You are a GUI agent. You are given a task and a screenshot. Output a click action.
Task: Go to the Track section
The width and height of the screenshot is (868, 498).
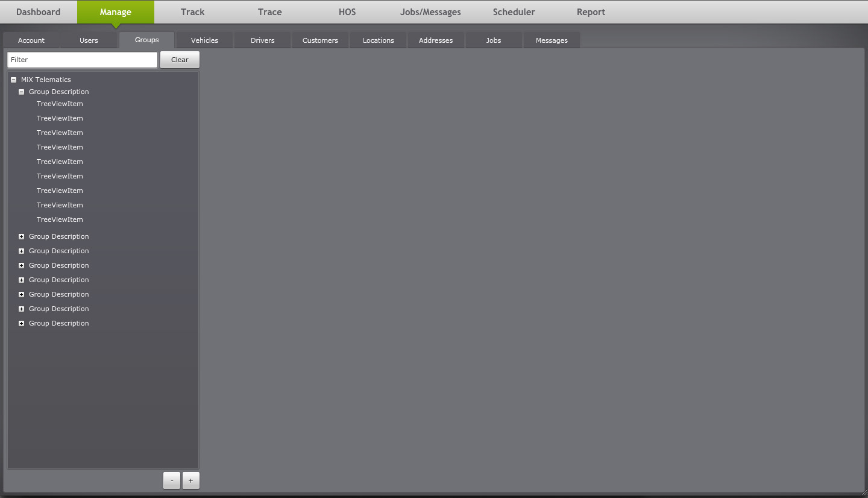tap(193, 12)
